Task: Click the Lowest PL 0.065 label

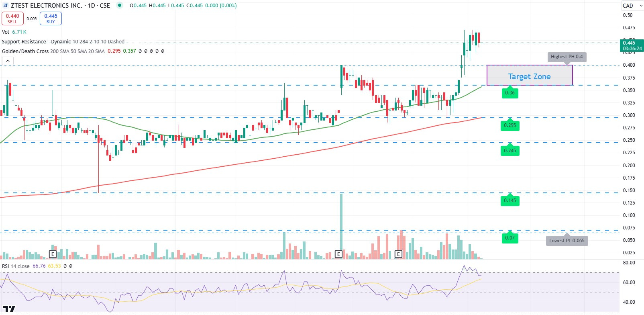Action: pyautogui.click(x=567, y=240)
